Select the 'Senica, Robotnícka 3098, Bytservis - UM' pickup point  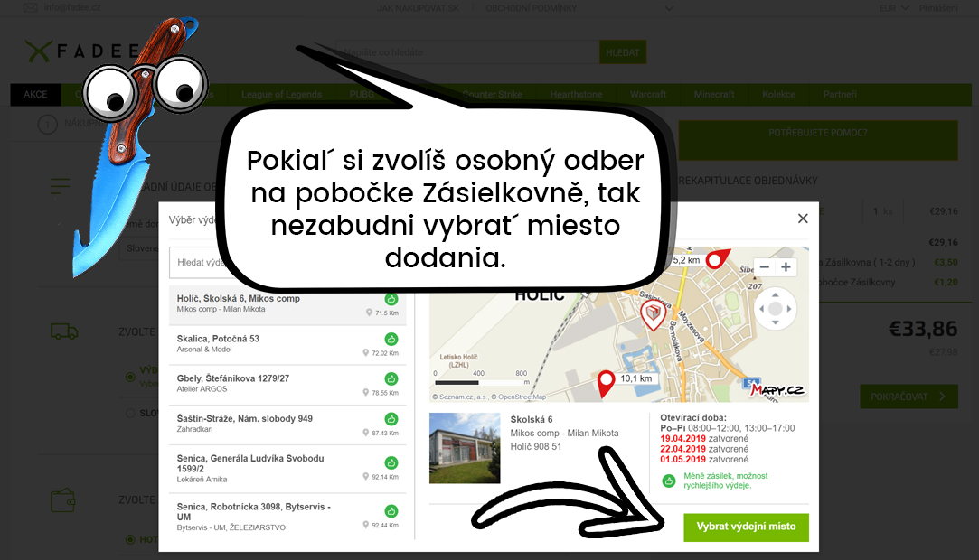(x=287, y=517)
